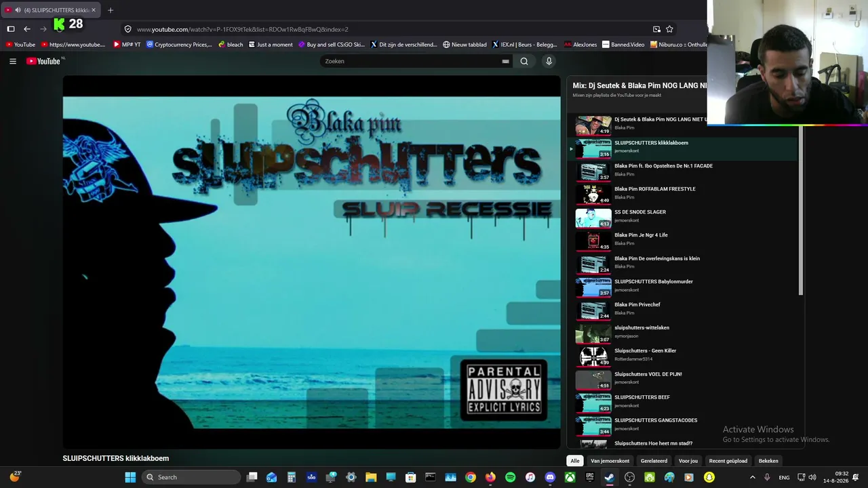Viewport: 868px width, 488px height.
Task: Open the Nieuw tabblad bookmark
Action: tap(465, 45)
